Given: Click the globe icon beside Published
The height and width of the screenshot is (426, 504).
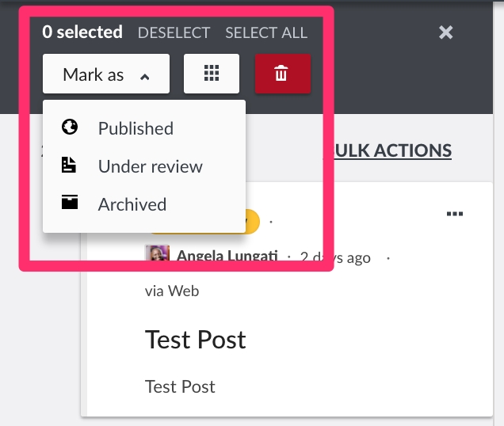Looking at the screenshot, I should point(70,127).
